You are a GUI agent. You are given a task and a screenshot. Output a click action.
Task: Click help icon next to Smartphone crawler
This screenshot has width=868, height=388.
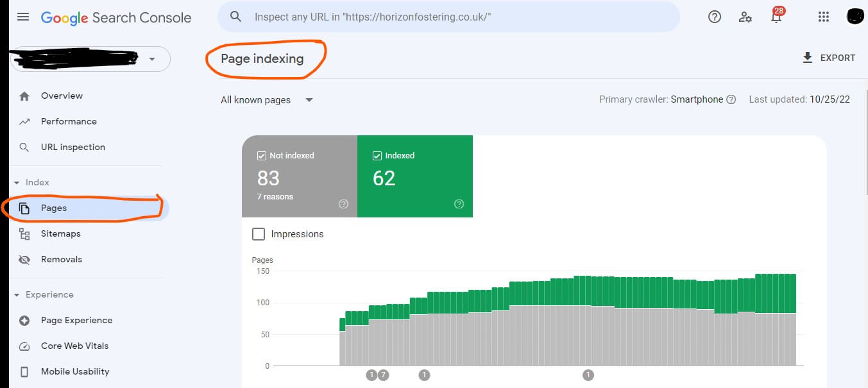(731, 99)
